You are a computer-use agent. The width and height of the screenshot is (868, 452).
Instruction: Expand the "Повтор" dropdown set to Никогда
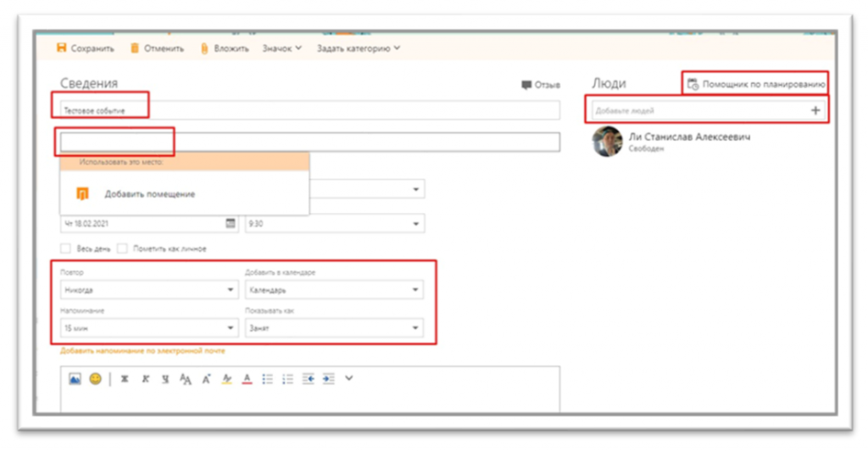point(149,290)
